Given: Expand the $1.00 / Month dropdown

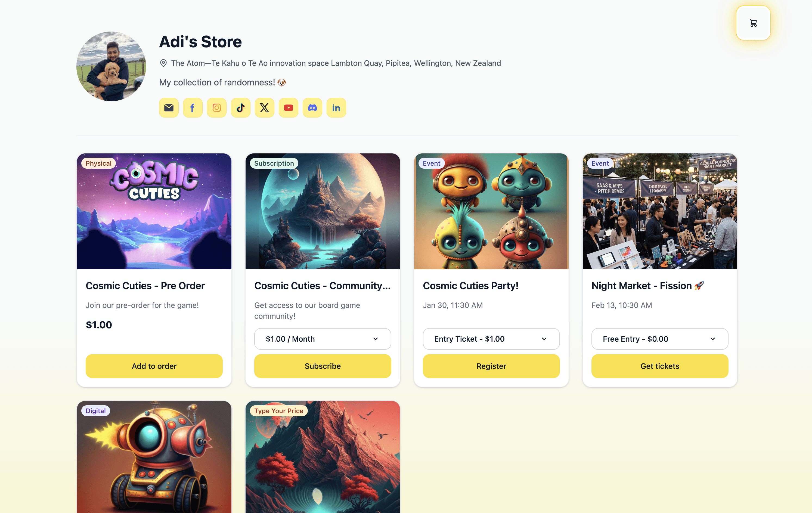Looking at the screenshot, I should [x=322, y=339].
